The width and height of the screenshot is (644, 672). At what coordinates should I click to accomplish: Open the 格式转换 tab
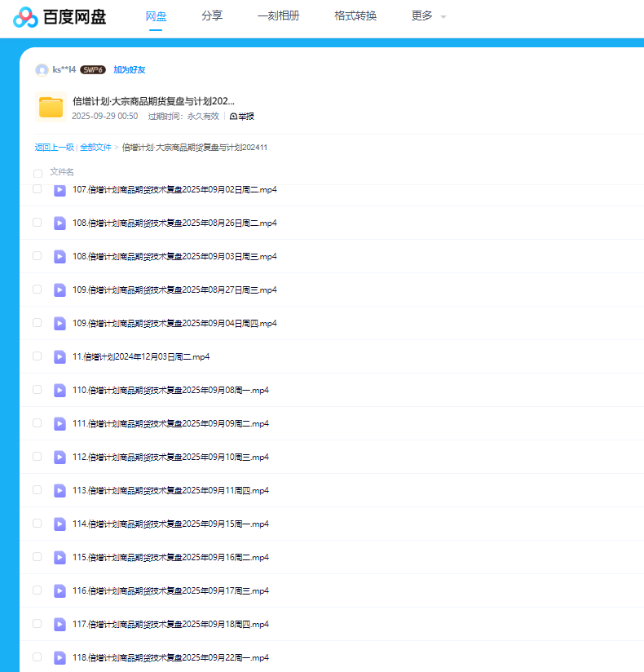coord(355,15)
